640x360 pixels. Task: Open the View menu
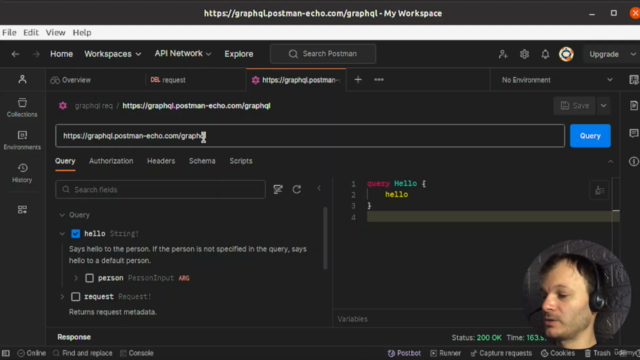pyautogui.click(x=55, y=33)
